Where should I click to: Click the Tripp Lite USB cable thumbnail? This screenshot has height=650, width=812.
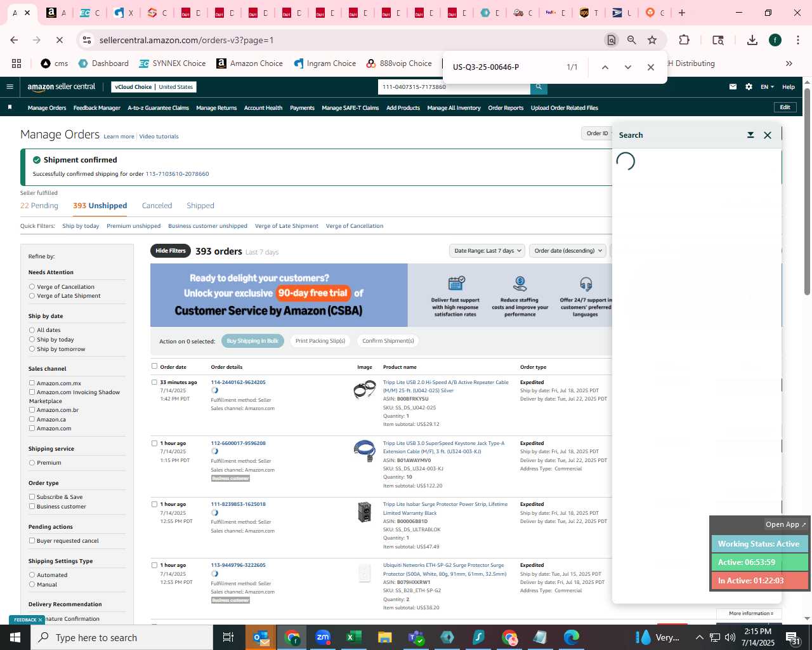coord(364,389)
